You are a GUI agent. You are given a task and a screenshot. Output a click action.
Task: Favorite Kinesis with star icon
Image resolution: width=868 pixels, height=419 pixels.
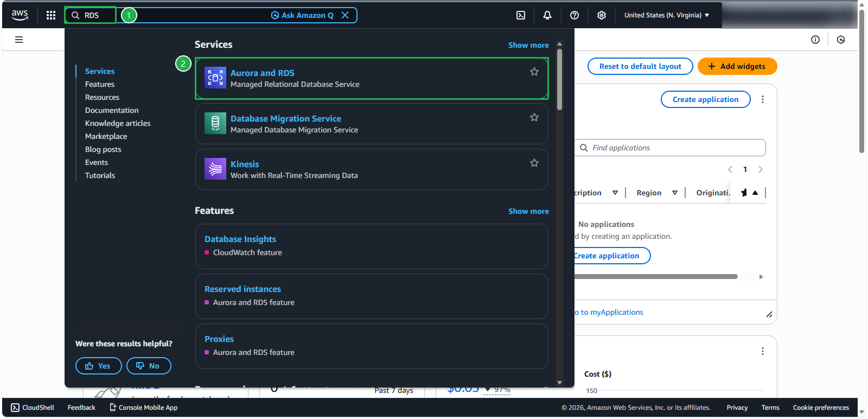[x=534, y=163]
